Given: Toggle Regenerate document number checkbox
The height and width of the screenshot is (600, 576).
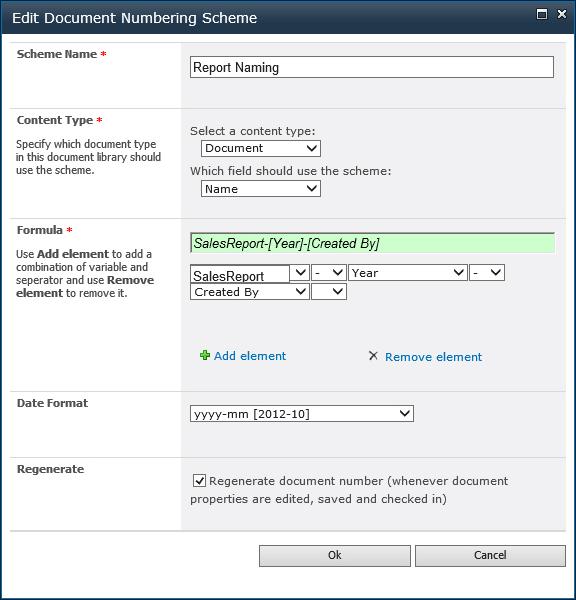Looking at the screenshot, I should 199,481.
